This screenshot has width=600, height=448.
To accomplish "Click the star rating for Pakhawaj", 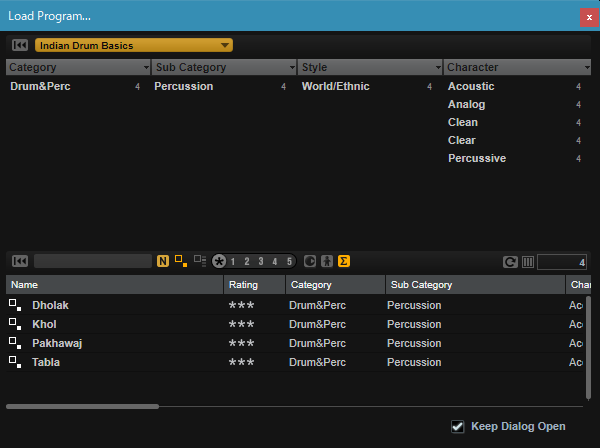I will (x=241, y=343).
